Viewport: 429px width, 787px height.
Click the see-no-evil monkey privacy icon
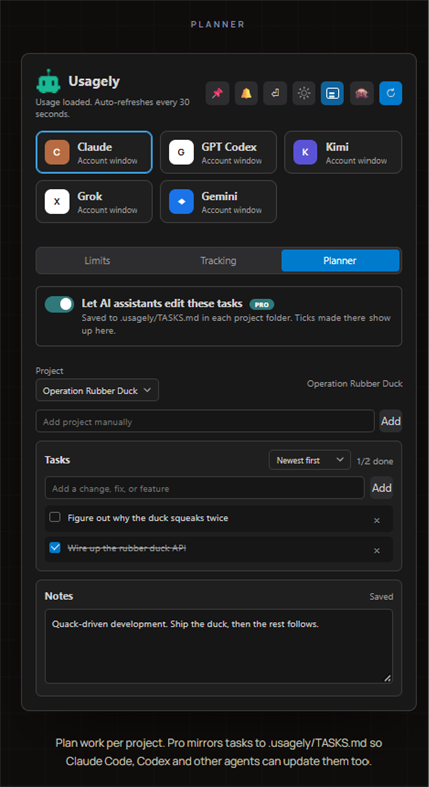[362, 93]
